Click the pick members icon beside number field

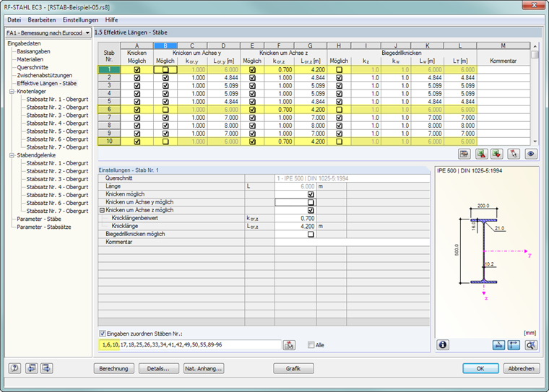290,345
